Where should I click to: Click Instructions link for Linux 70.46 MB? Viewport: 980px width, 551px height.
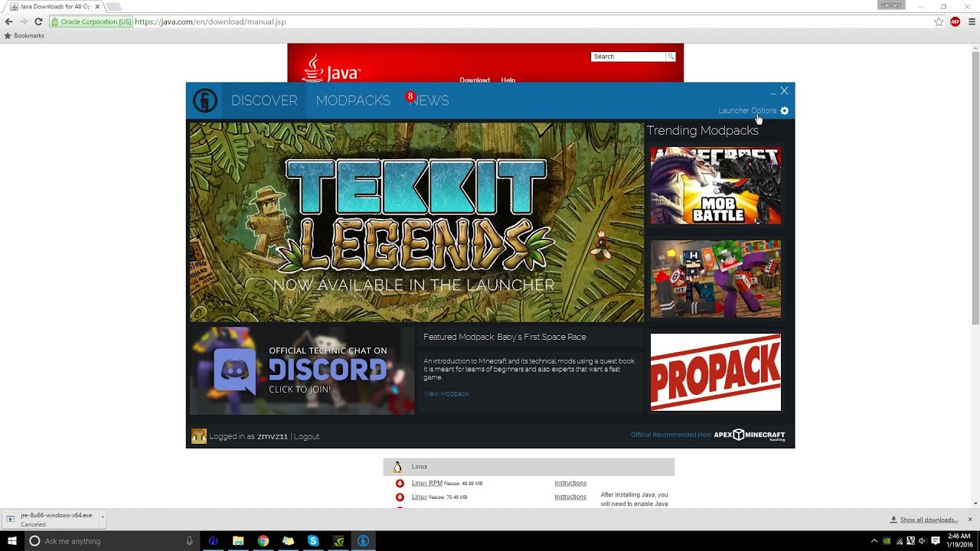click(x=570, y=497)
